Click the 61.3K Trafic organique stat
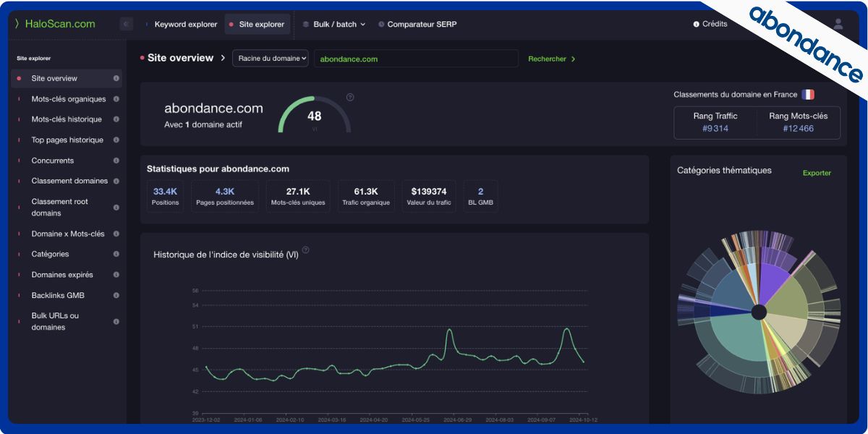This screenshot has width=868, height=434. tap(366, 196)
